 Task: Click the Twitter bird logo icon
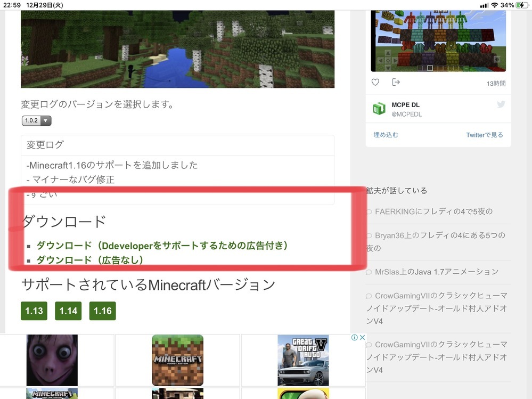point(501,104)
